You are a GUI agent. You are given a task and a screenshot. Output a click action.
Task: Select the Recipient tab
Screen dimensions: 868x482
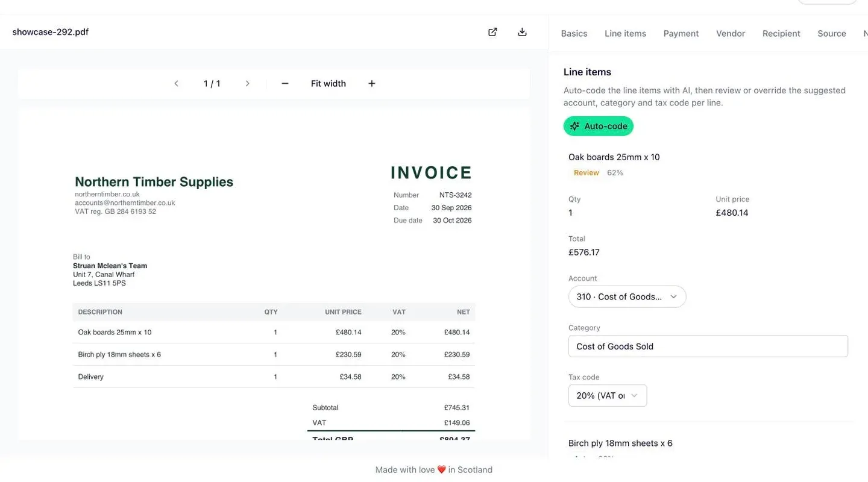[x=781, y=34]
